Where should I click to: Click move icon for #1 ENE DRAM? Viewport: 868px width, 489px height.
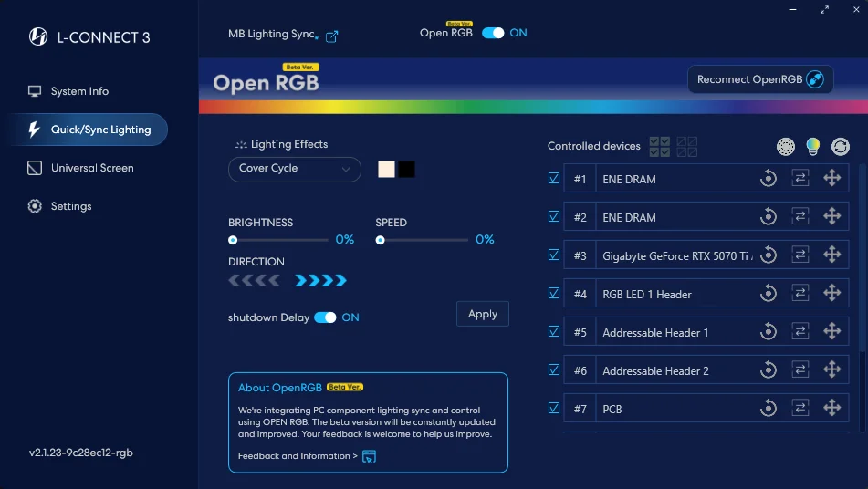[832, 178]
